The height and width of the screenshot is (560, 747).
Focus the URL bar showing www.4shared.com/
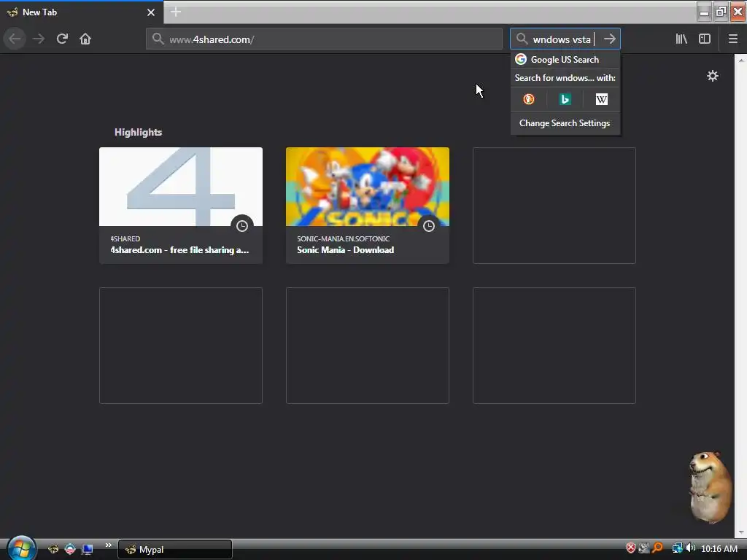tap(324, 39)
